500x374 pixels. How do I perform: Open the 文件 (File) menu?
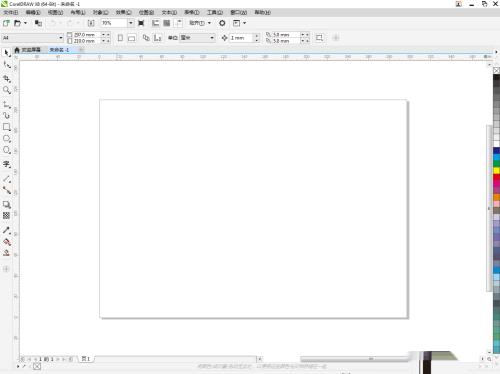[x=11, y=12]
